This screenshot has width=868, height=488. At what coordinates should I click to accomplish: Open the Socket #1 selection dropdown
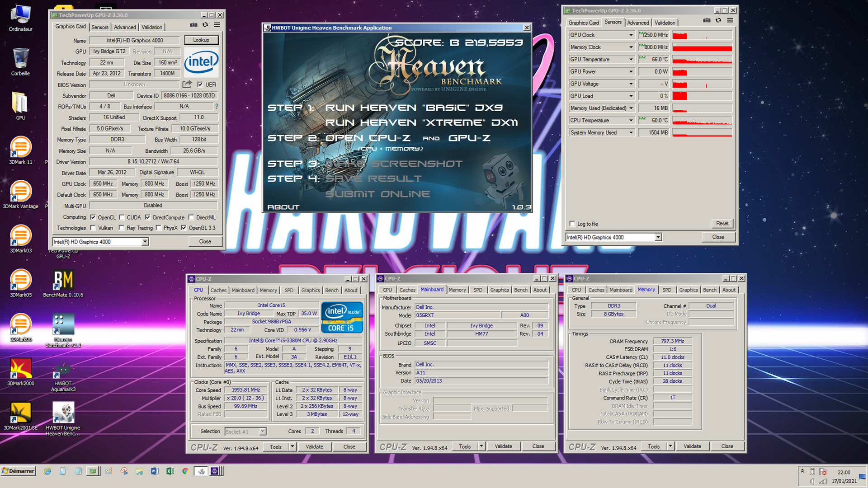tap(263, 432)
